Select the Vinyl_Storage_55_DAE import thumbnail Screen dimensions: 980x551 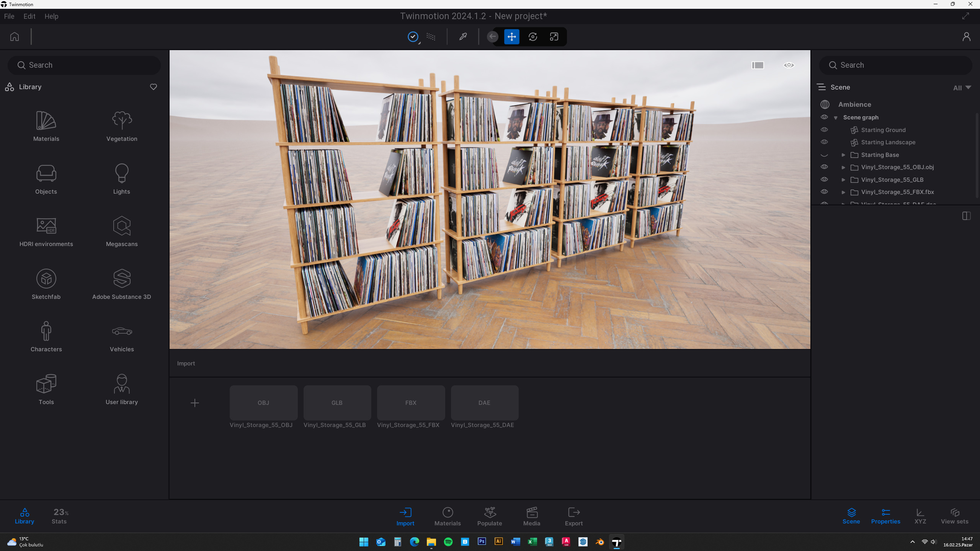click(x=485, y=403)
